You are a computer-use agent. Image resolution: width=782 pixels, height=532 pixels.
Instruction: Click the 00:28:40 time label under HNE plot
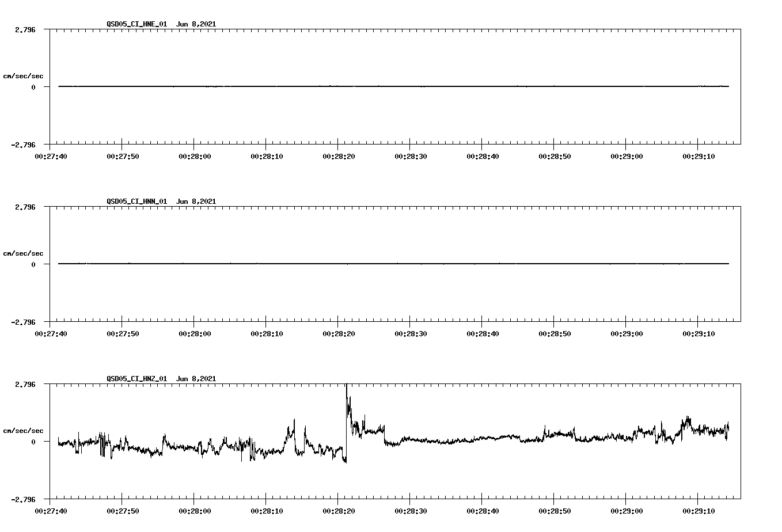483,156
